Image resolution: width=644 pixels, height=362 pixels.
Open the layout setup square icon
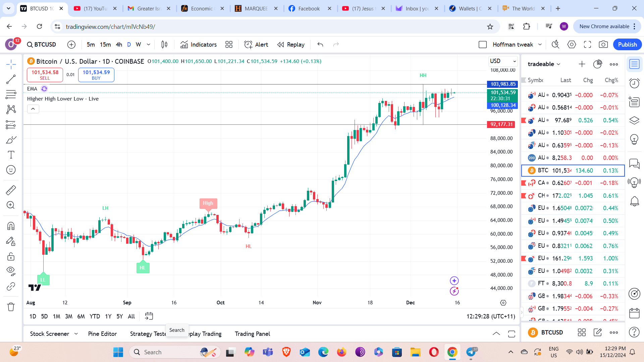click(x=483, y=45)
